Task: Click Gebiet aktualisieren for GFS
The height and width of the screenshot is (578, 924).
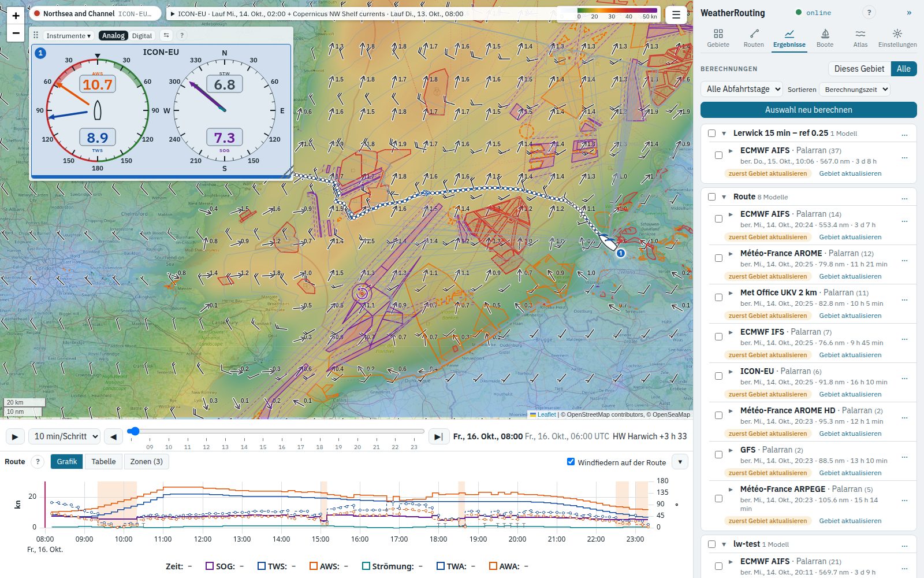Action: (x=850, y=473)
